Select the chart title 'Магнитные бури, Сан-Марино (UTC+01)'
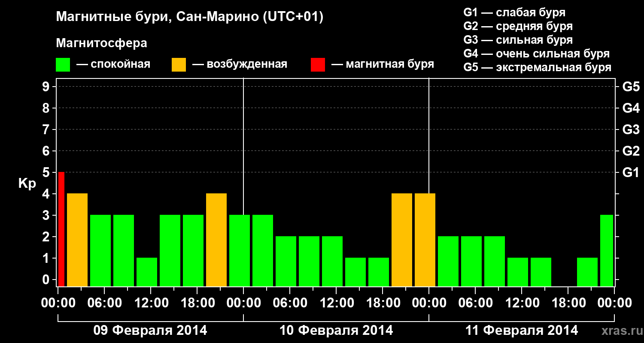644x343 pixels. (189, 17)
